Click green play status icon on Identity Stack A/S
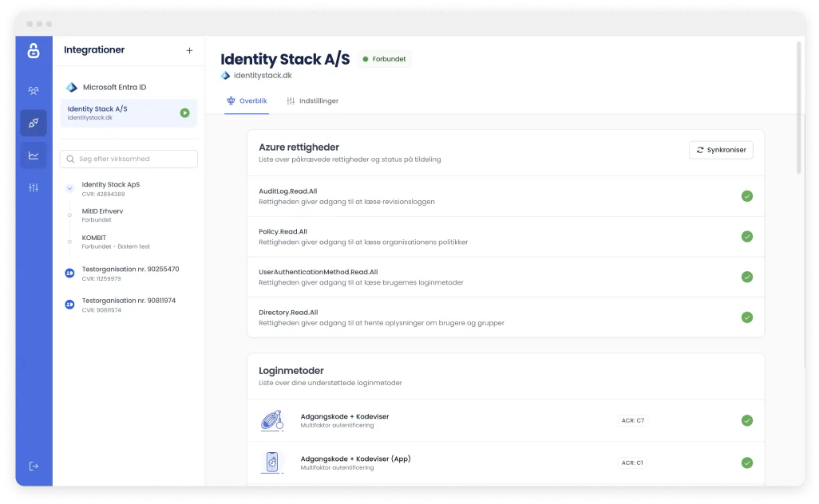The image size is (819, 504). (185, 112)
